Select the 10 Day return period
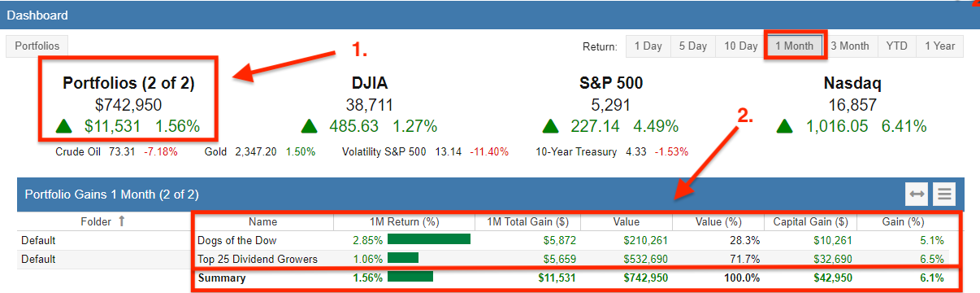Viewport: 980px width, 293px height. coord(741,46)
